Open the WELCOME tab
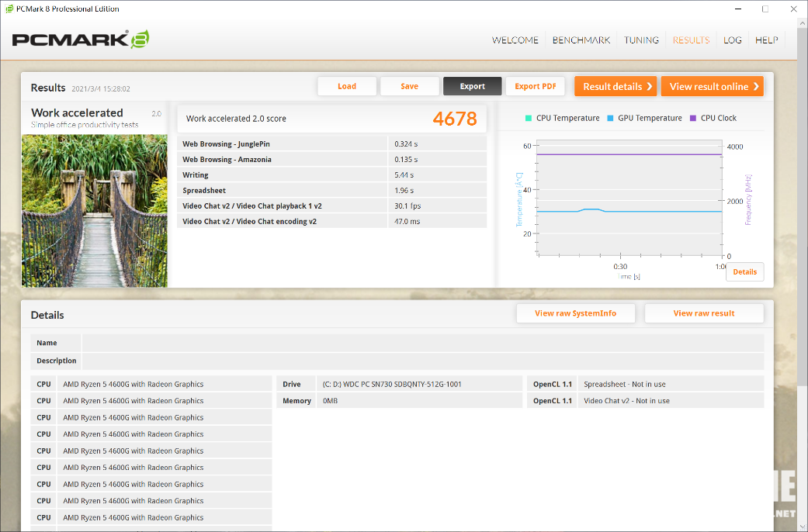 (x=515, y=40)
